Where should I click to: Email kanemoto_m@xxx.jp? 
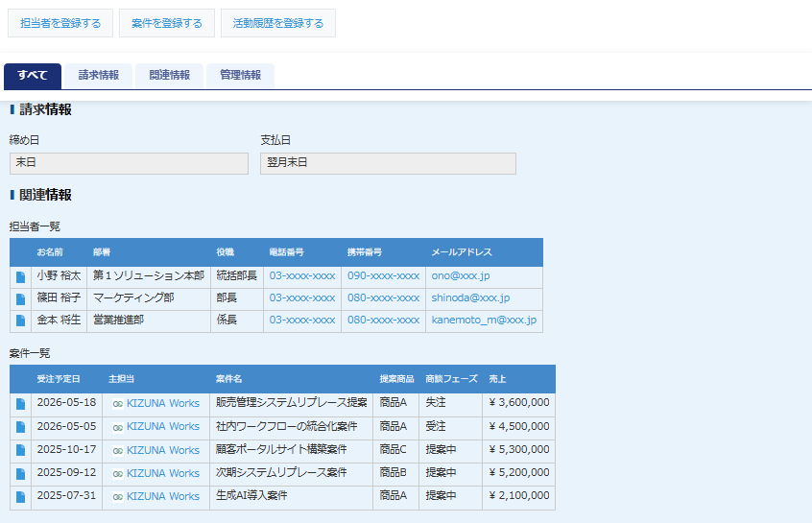(x=484, y=320)
